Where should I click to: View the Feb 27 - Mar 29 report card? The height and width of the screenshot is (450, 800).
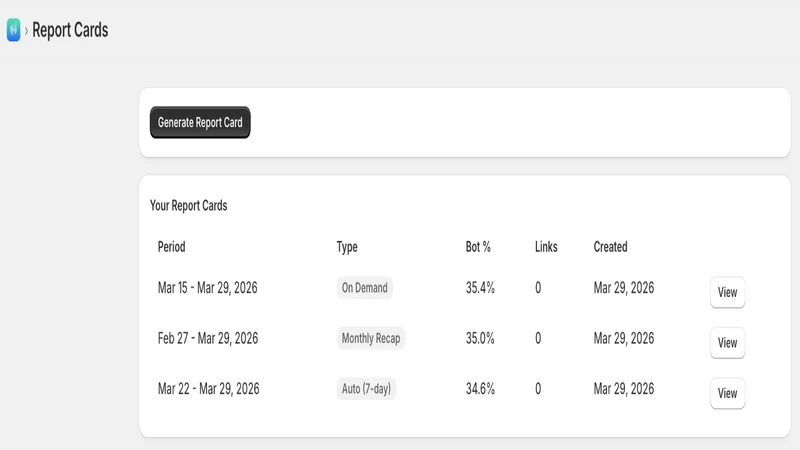(x=727, y=343)
